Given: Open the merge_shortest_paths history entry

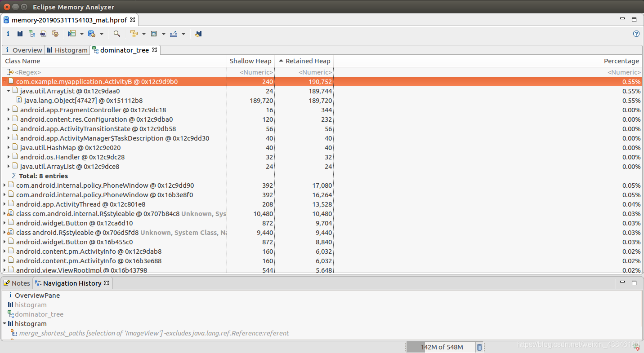Looking at the screenshot, I should (154, 333).
